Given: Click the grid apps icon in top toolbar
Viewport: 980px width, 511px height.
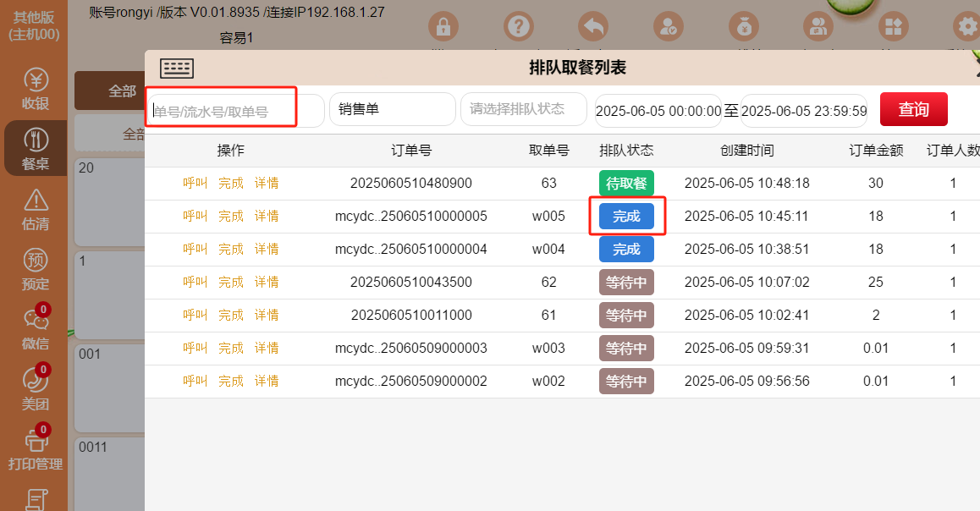Looking at the screenshot, I should click(x=893, y=27).
